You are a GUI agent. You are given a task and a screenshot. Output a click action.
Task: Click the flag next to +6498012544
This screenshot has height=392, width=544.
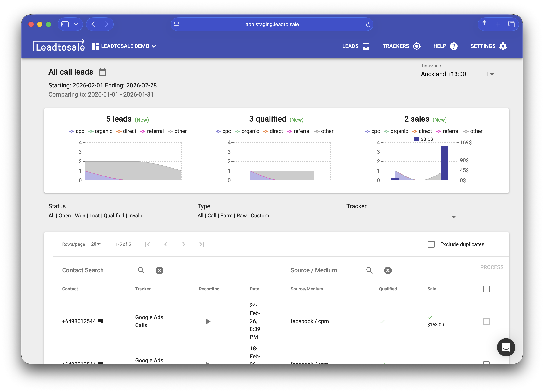coord(101,321)
